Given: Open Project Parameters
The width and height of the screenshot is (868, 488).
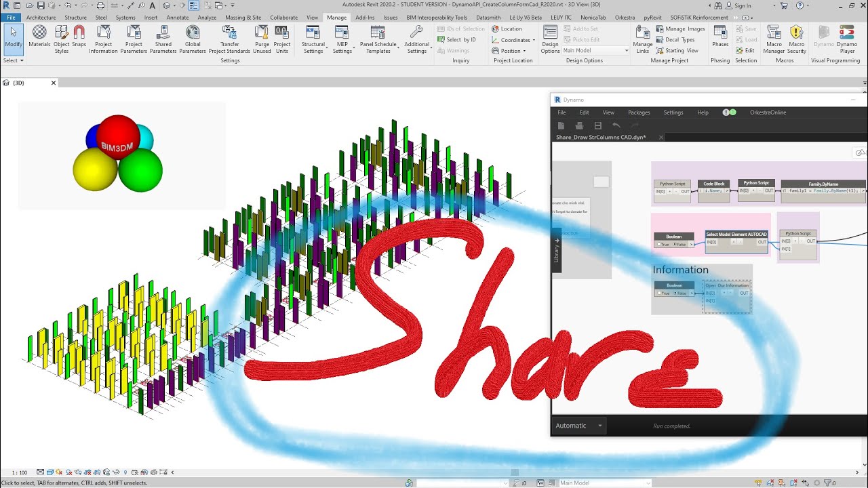Looking at the screenshot, I should pyautogui.click(x=134, y=38).
